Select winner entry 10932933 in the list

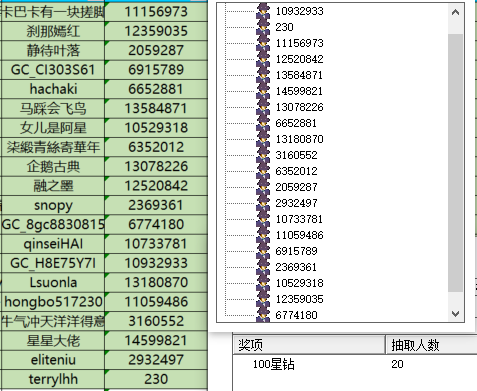(299, 11)
